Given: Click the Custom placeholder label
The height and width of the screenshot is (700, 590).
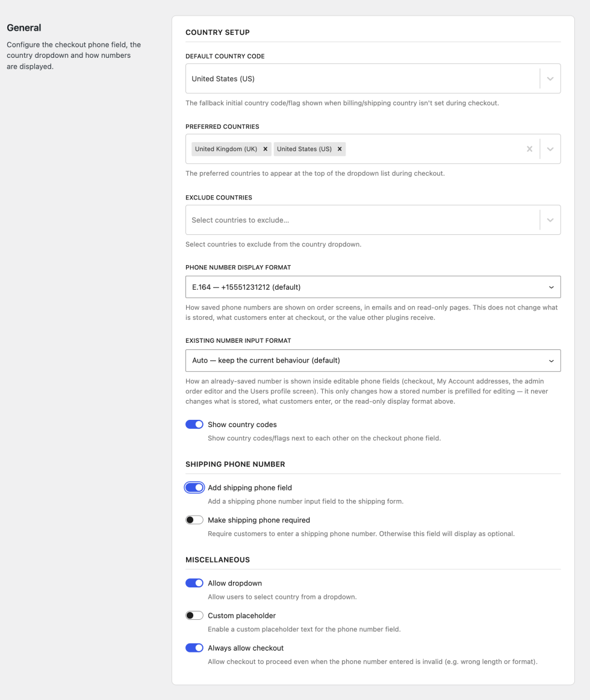Looking at the screenshot, I should 242,616.
